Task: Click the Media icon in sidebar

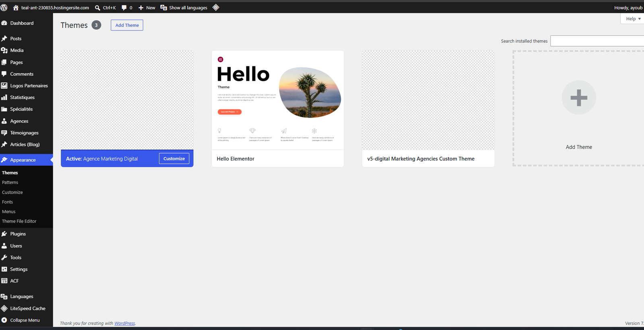Action: pyautogui.click(x=4, y=50)
